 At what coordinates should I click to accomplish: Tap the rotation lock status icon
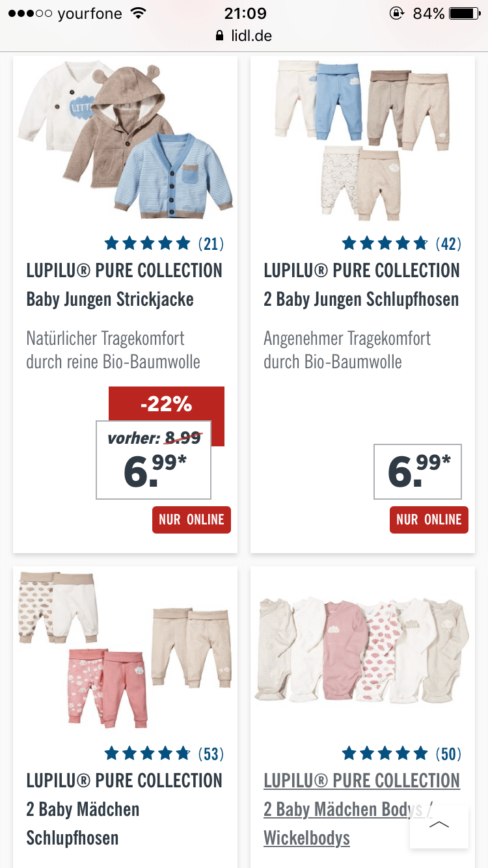[x=396, y=14]
